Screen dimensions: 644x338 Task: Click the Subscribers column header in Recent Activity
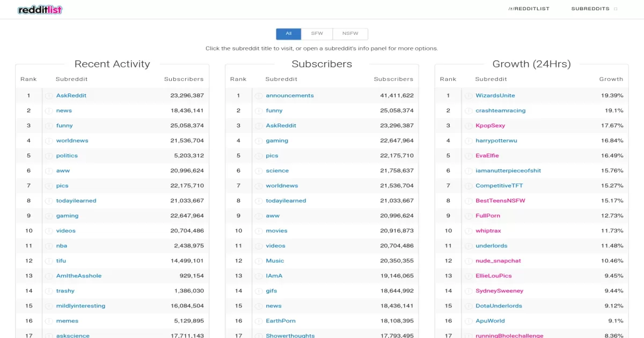pyautogui.click(x=184, y=79)
